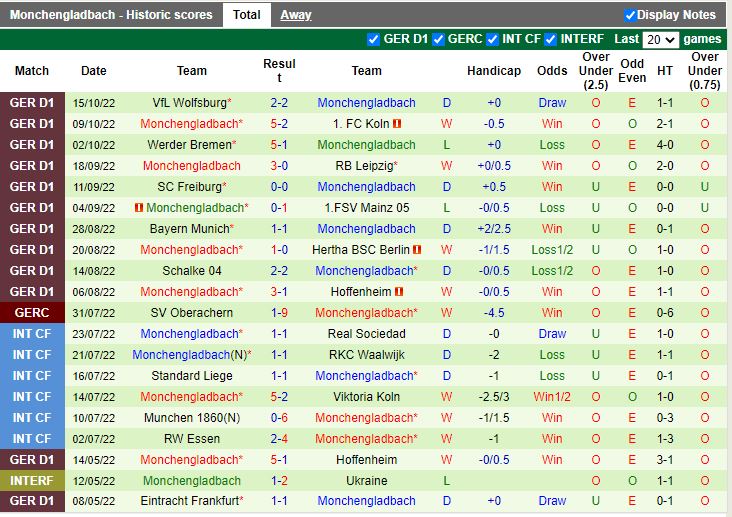Click the Handicap column header
Viewport: 732px width, 517px height.
(x=494, y=71)
